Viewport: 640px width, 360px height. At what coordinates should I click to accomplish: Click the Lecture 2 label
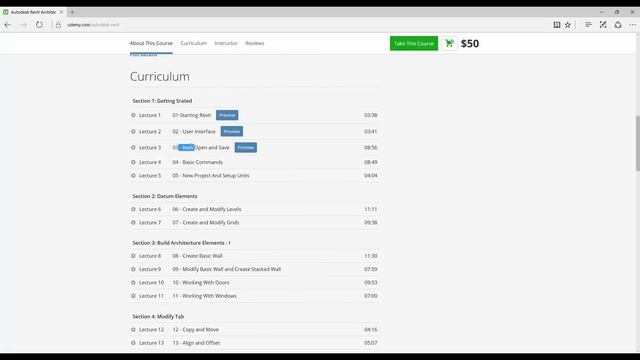[150, 131]
